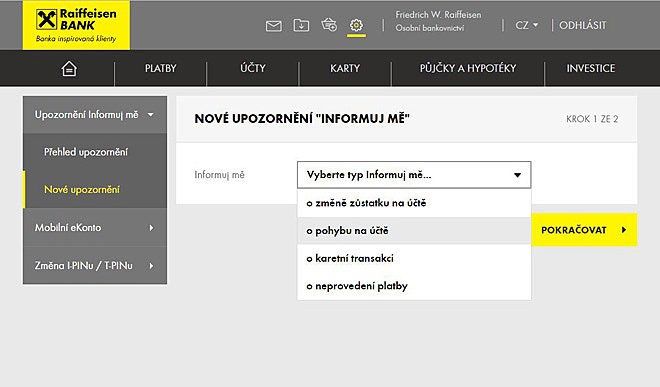Screen dimensions: 660x387
Task: Choose option o karetní transakci
Action: coord(414,258)
